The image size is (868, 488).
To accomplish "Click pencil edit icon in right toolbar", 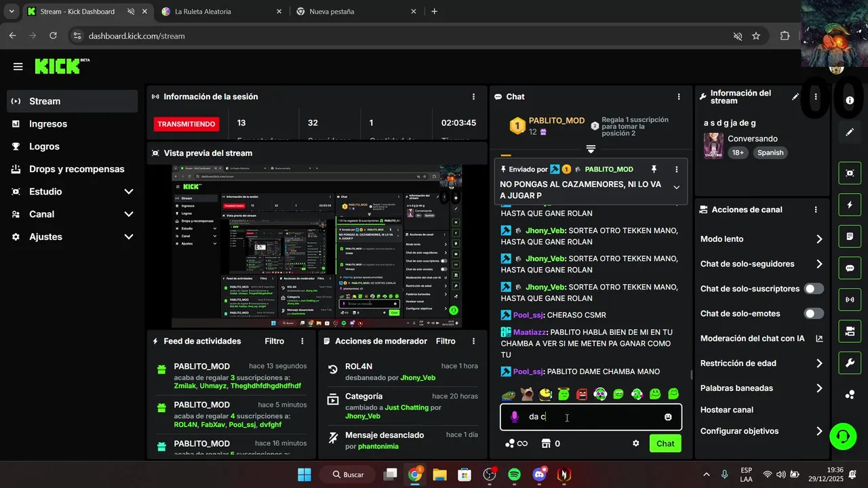I will point(850,132).
